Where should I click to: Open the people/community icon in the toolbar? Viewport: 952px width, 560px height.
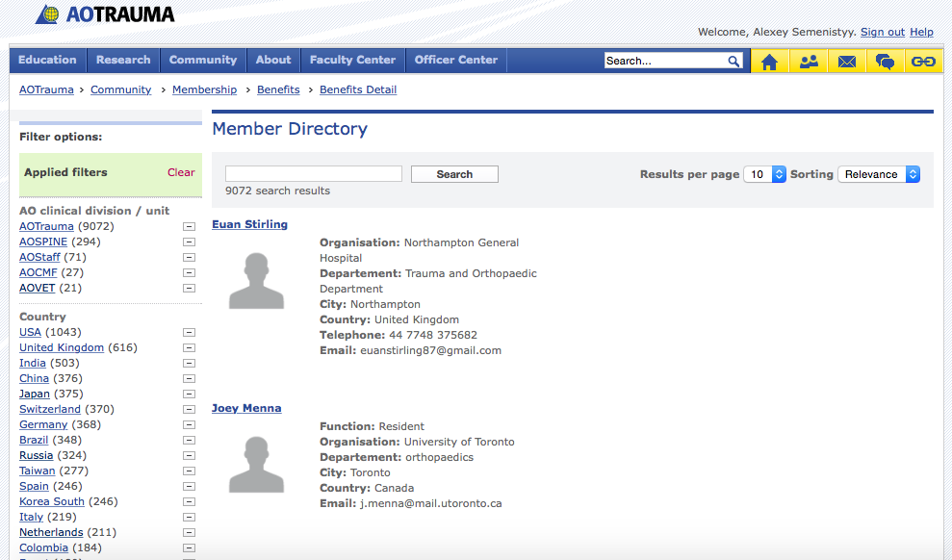tap(809, 62)
